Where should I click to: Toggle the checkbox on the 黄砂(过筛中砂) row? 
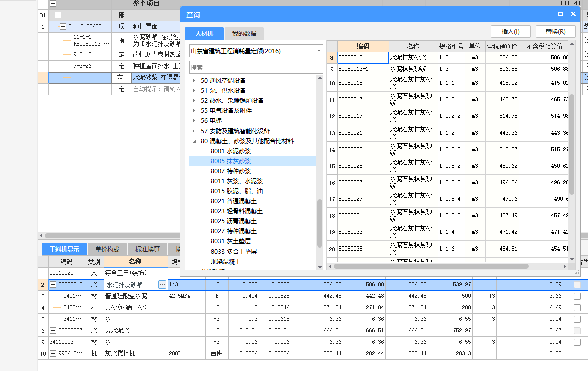[577, 308]
